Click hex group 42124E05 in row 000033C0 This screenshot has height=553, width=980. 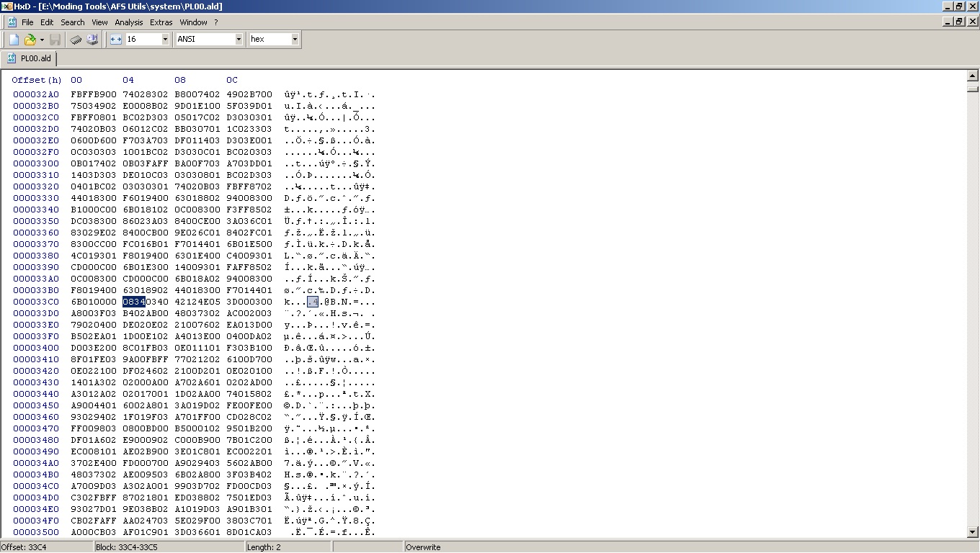tap(197, 302)
